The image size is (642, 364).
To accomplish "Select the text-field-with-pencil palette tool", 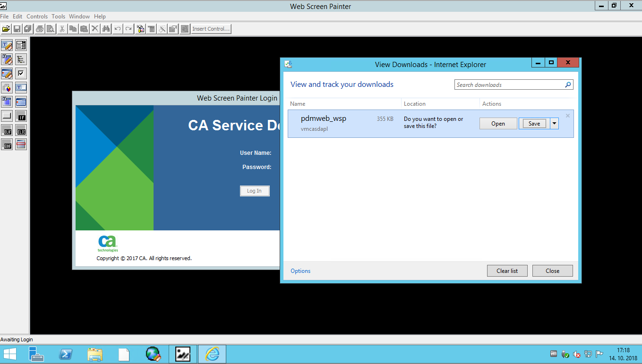I will [x=7, y=45].
